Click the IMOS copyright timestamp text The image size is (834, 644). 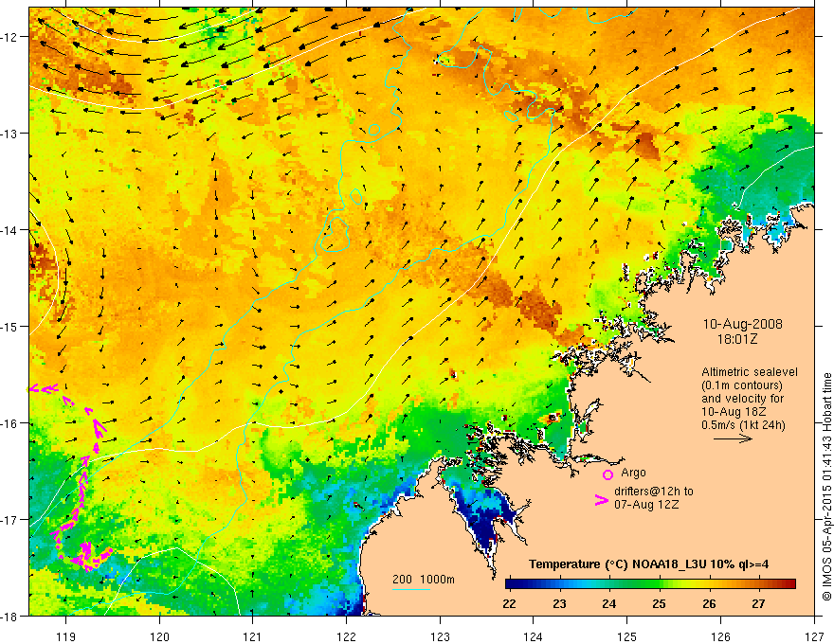tap(826, 487)
